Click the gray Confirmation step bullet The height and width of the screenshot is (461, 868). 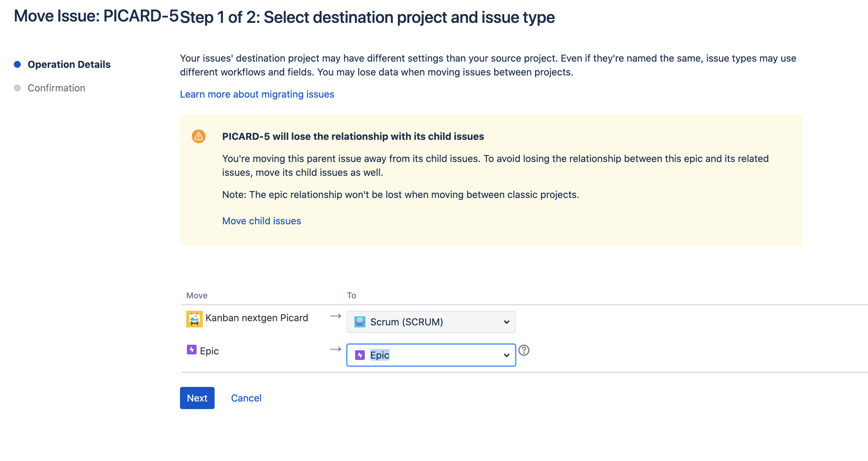pos(17,88)
